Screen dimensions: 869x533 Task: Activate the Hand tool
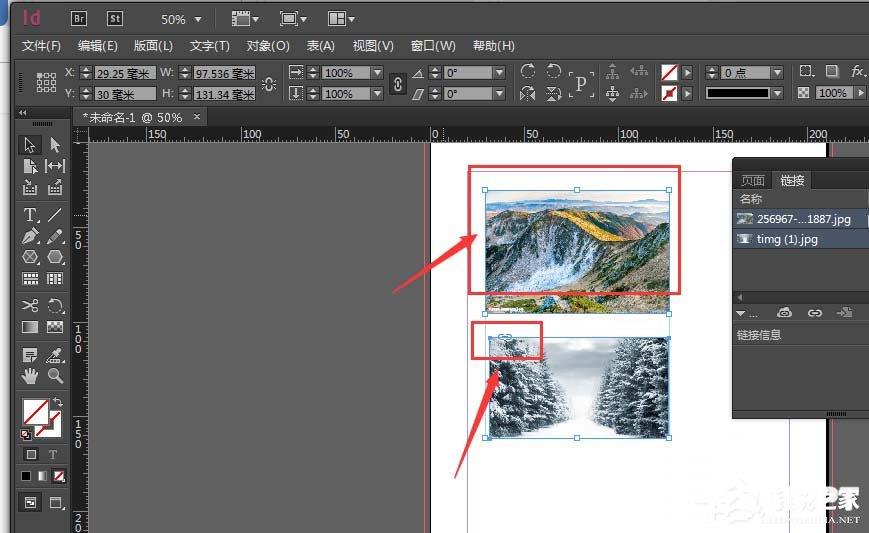(30, 376)
